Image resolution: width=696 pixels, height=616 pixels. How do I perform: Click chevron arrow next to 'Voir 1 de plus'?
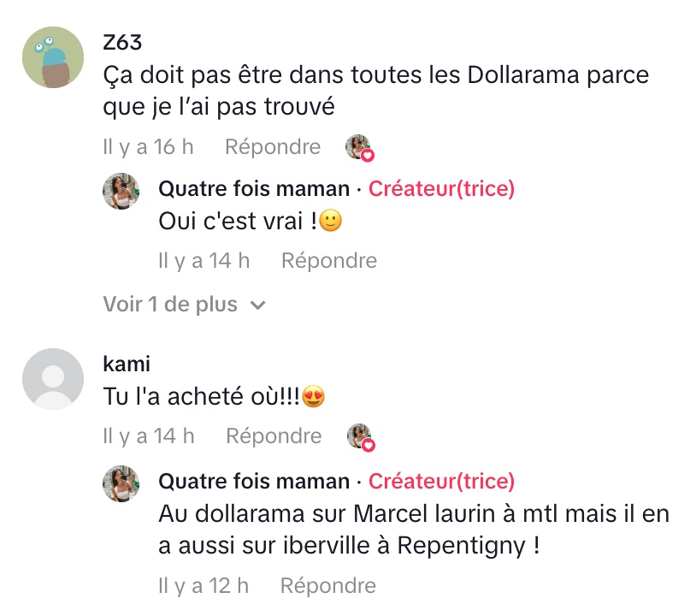click(258, 305)
